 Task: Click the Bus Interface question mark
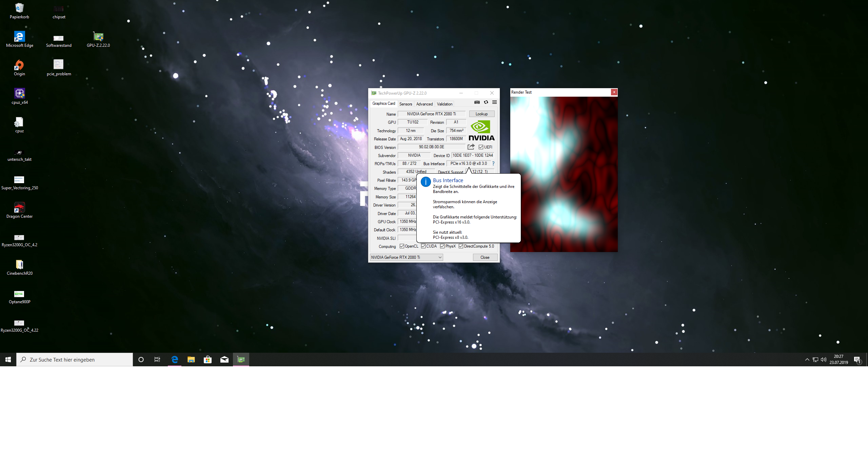coord(493,163)
